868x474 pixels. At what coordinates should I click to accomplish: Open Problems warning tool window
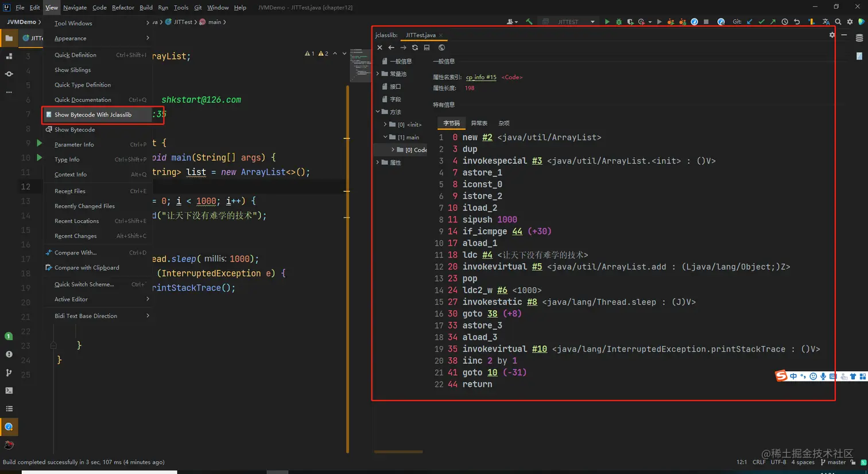9,354
